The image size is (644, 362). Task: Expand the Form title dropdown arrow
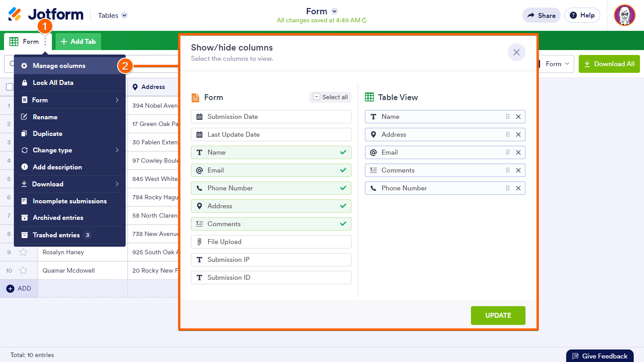pos(335,11)
